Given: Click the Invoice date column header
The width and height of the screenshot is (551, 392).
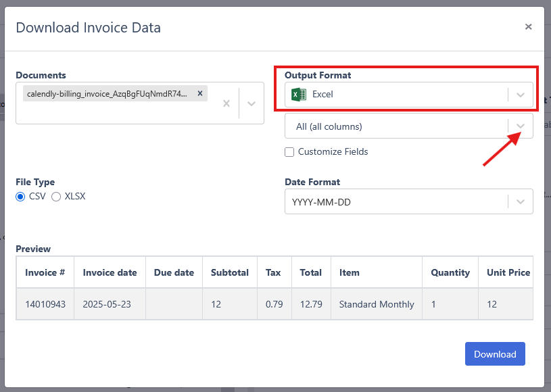Looking at the screenshot, I should click(x=110, y=272).
